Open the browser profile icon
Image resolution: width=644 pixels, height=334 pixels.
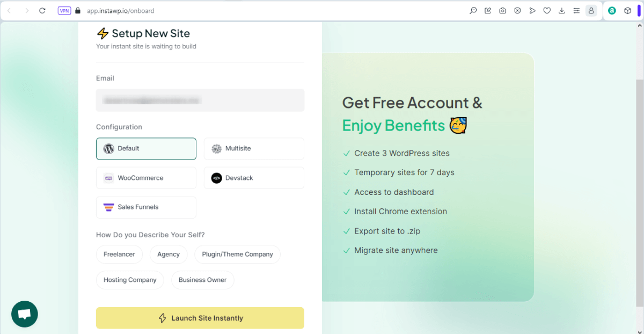(x=591, y=10)
